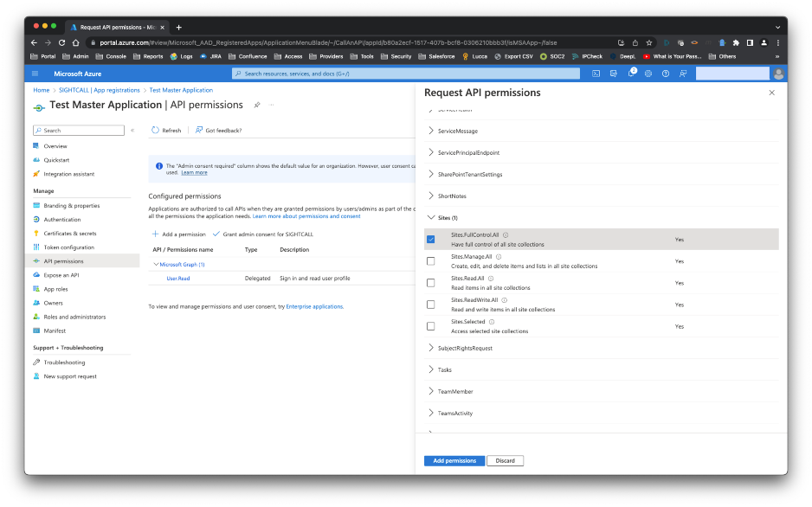Open the help question mark icon
Screen dimensions: 812x507
coord(666,74)
